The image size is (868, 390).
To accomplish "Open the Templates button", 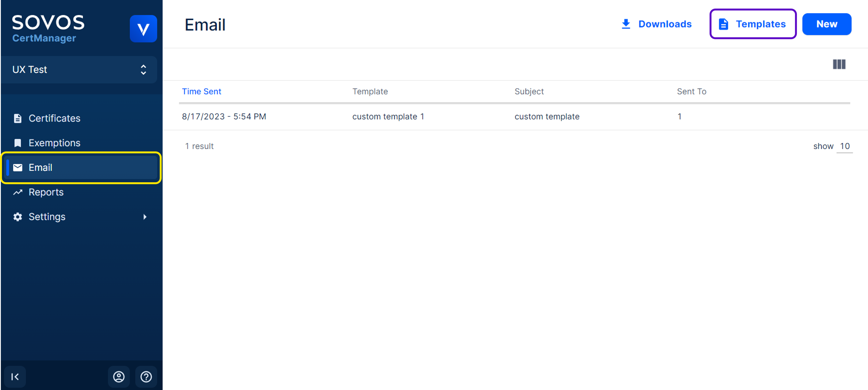I will point(753,24).
